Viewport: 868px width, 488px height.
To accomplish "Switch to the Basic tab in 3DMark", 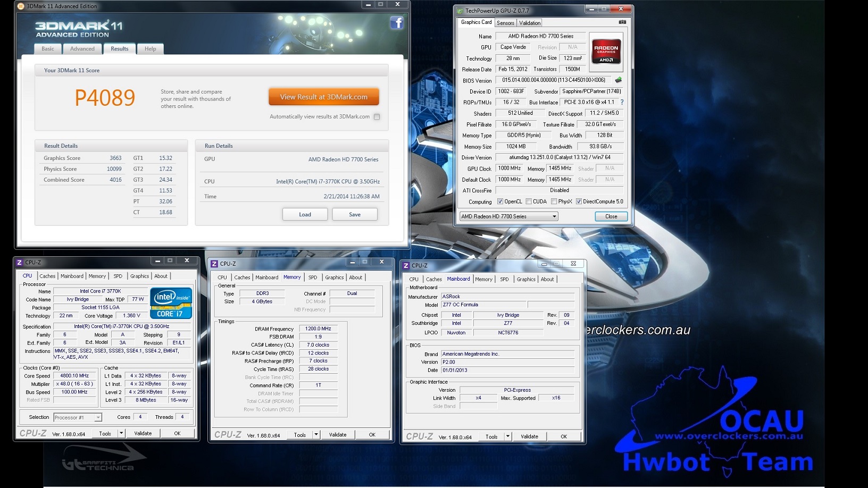I will coord(48,49).
